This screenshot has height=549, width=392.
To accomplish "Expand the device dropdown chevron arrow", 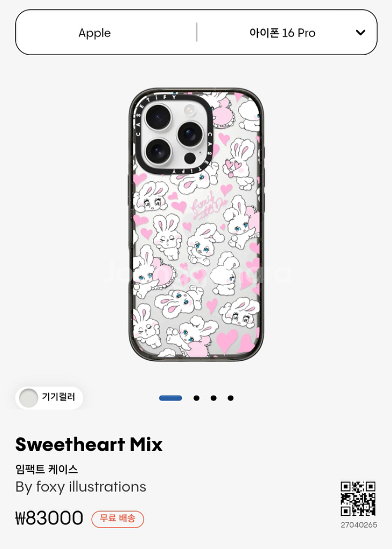I will point(360,33).
